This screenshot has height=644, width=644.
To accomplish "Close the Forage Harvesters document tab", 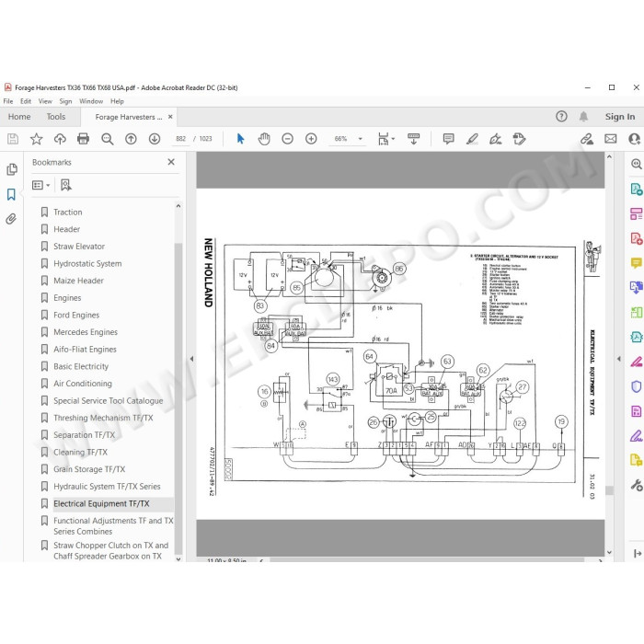I will click(x=170, y=117).
